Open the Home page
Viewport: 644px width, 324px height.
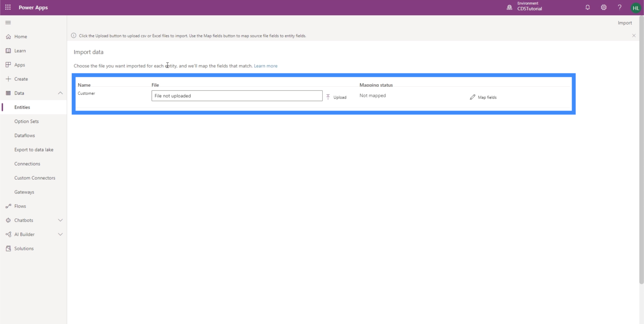(21, 36)
